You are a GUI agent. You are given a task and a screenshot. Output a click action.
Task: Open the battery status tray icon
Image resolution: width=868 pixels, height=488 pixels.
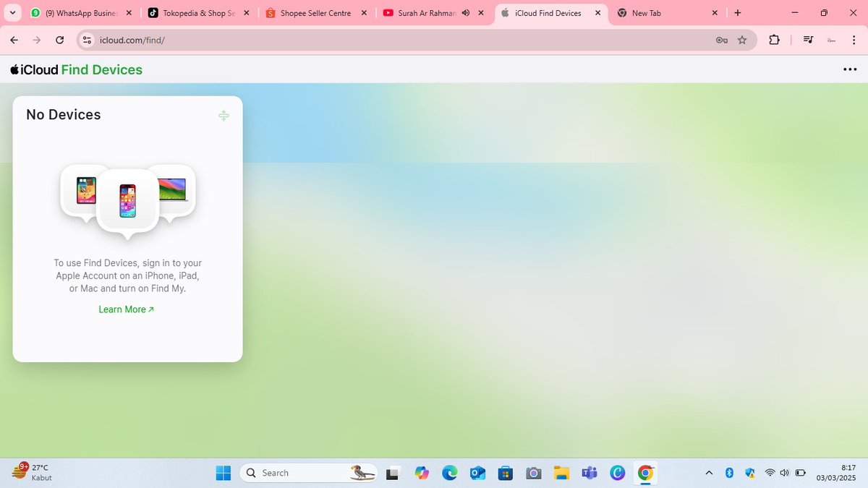(x=801, y=473)
